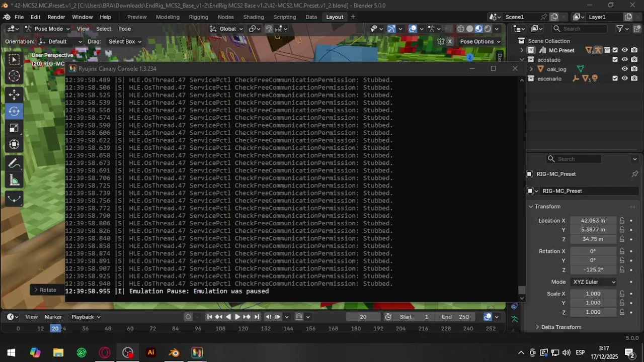Select wireframe viewport shading

[x=461, y=29]
